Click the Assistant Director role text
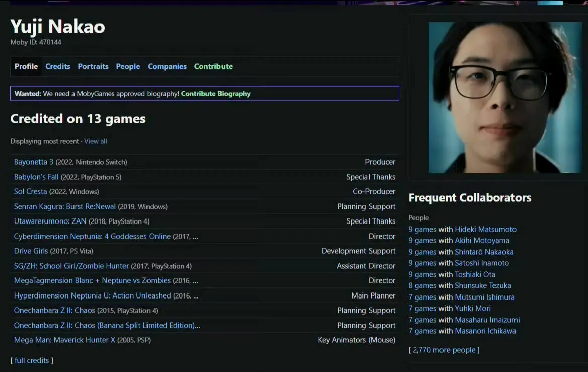This screenshot has height=372, width=588. 366,266
